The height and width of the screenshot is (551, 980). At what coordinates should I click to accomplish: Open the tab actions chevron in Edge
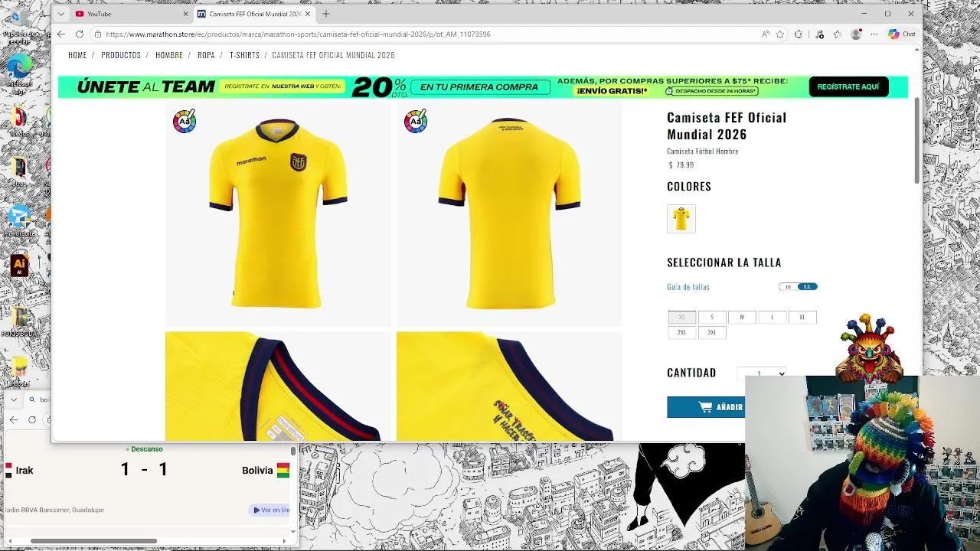(61, 14)
